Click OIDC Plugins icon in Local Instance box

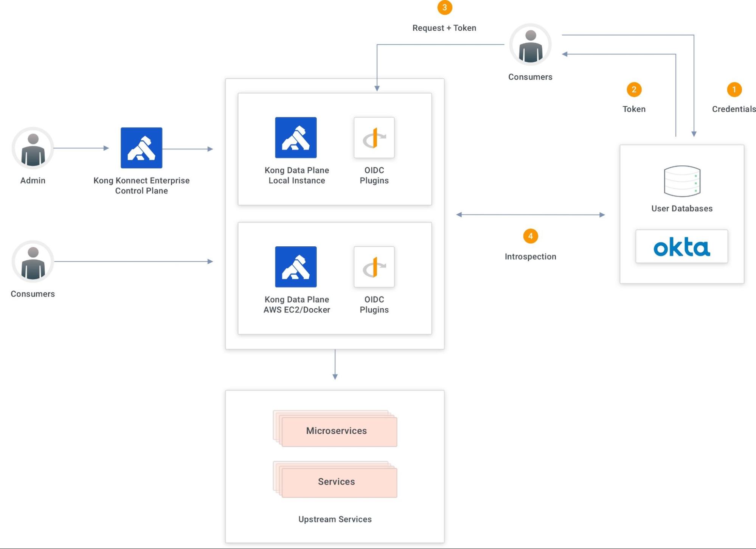point(374,138)
